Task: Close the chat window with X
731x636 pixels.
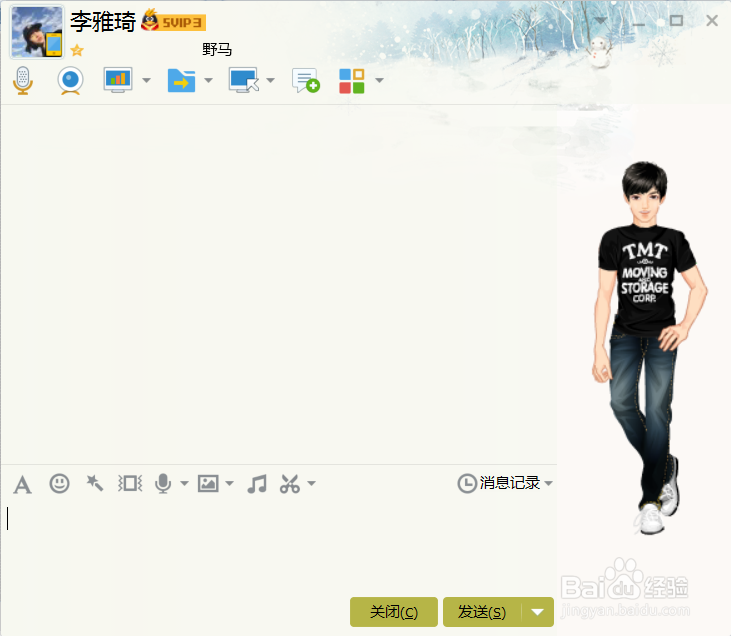Action: [x=712, y=21]
